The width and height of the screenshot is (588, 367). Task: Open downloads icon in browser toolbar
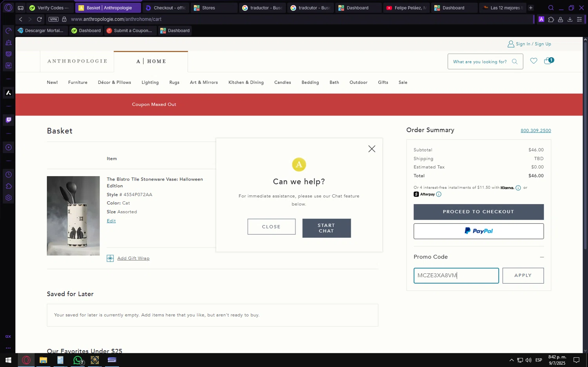click(570, 19)
